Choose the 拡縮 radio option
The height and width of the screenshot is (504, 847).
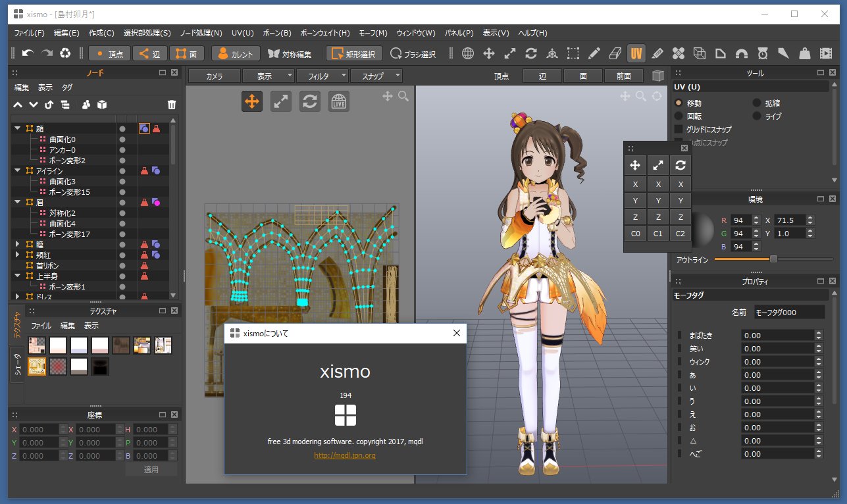pyautogui.click(x=757, y=103)
